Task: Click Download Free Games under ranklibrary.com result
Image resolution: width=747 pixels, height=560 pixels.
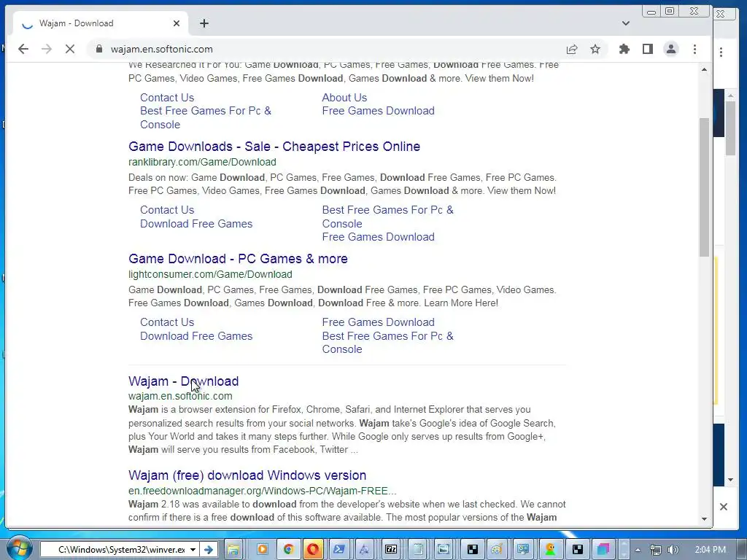Action: point(196,223)
